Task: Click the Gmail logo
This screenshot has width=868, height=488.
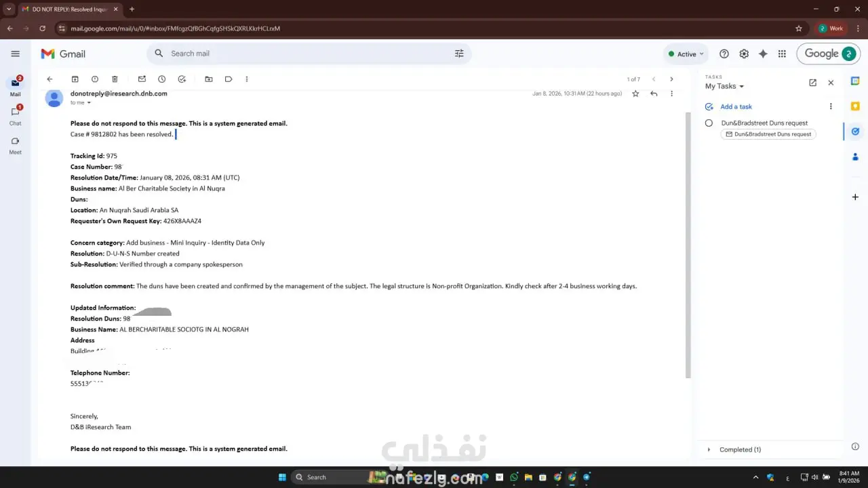Action: coord(63,54)
